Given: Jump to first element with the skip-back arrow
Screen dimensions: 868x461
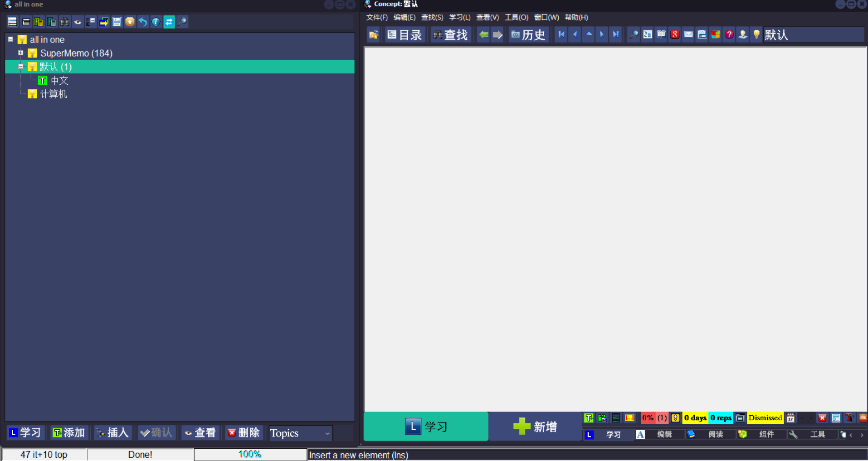Looking at the screenshot, I should click(561, 34).
